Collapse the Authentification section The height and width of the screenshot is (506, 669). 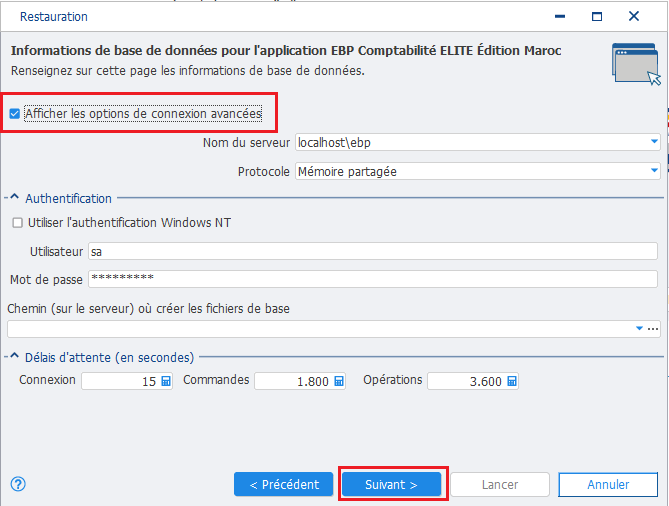tap(15, 197)
